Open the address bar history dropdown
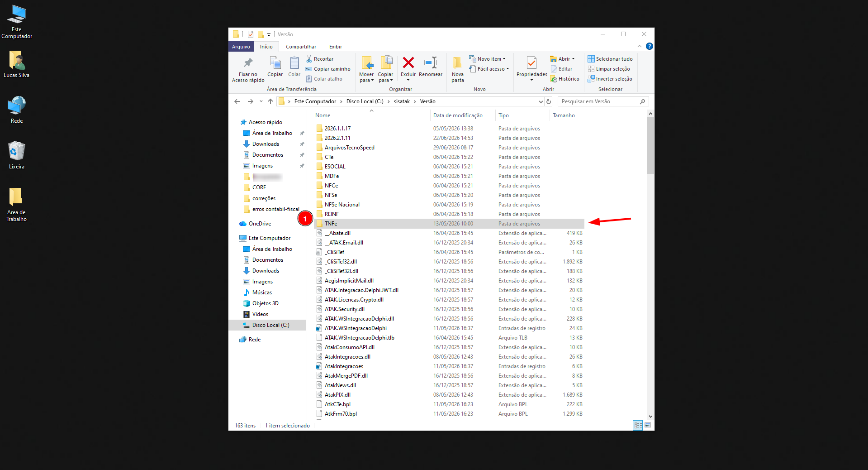Image resolution: width=868 pixels, height=470 pixels. coord(541,101)
